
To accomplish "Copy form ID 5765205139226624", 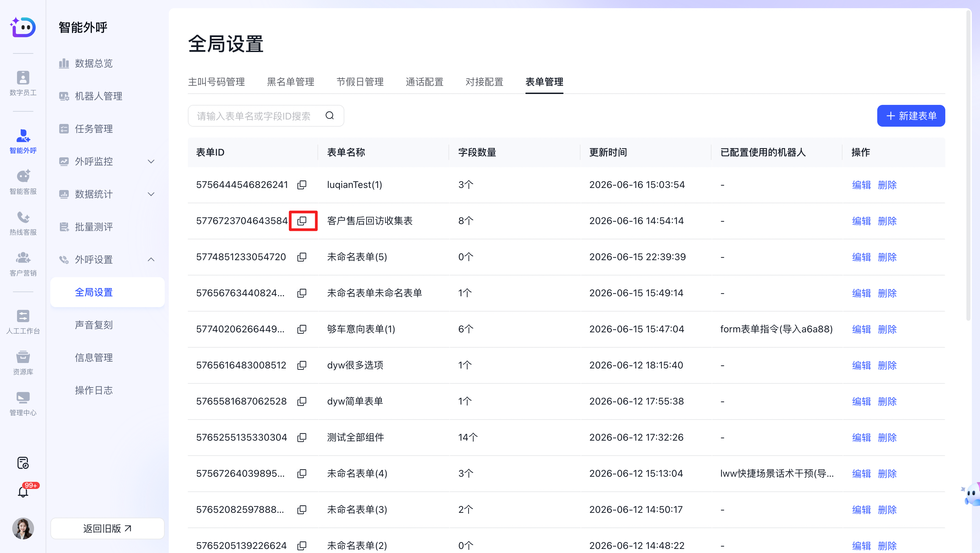I will click(x=302, y=546).
